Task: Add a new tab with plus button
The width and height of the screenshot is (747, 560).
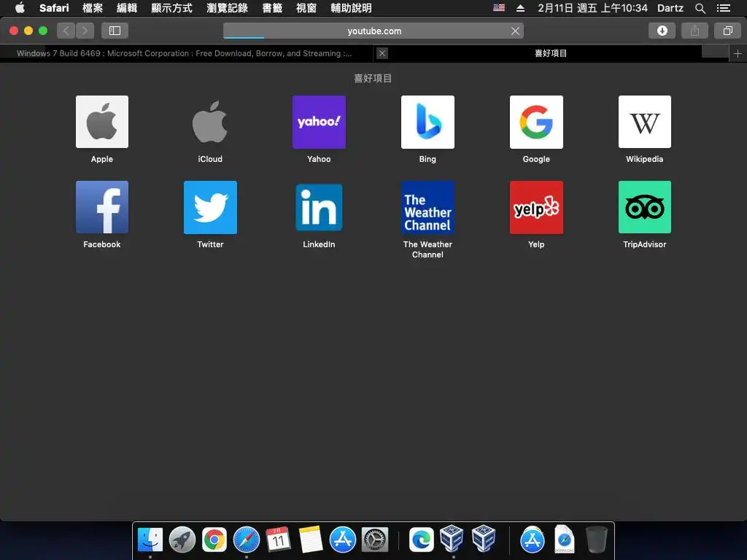Action: pyautogui.click(x=738, y=54)
